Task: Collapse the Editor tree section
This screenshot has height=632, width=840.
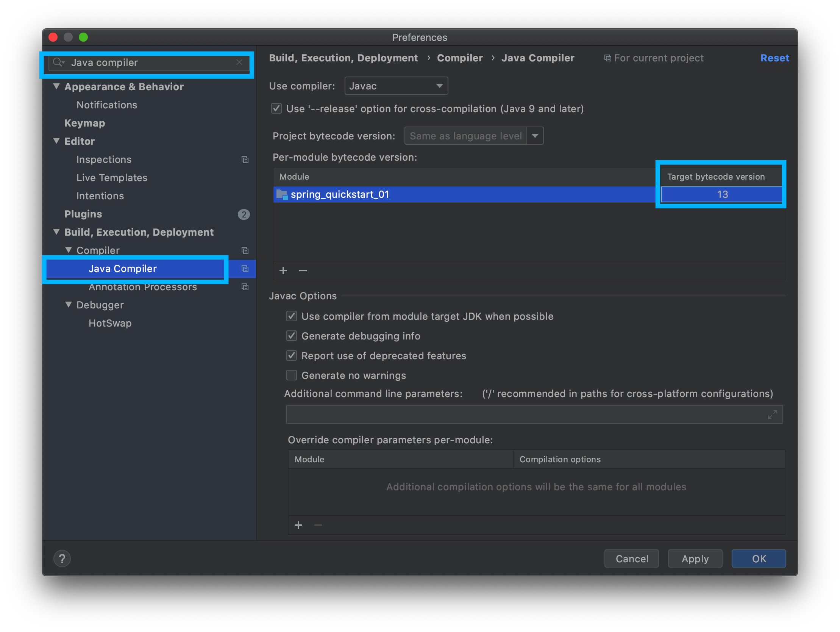Action: coord(56,141)
